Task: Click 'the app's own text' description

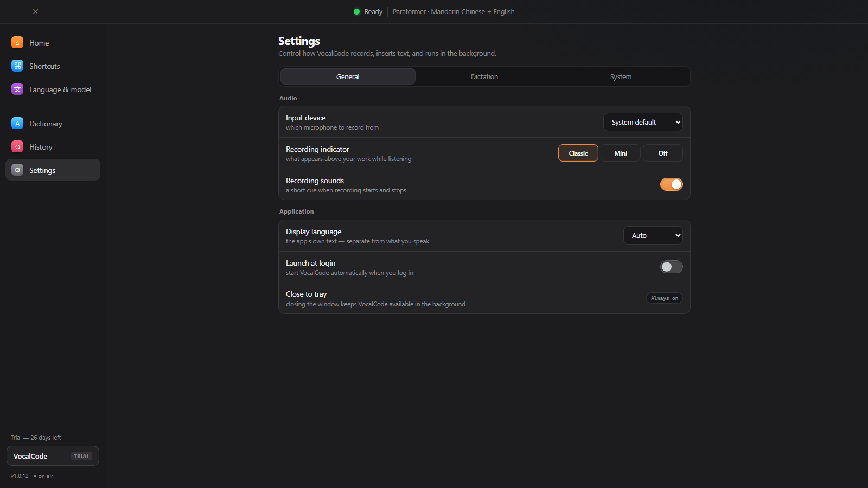Action: [x=358, y=241]
